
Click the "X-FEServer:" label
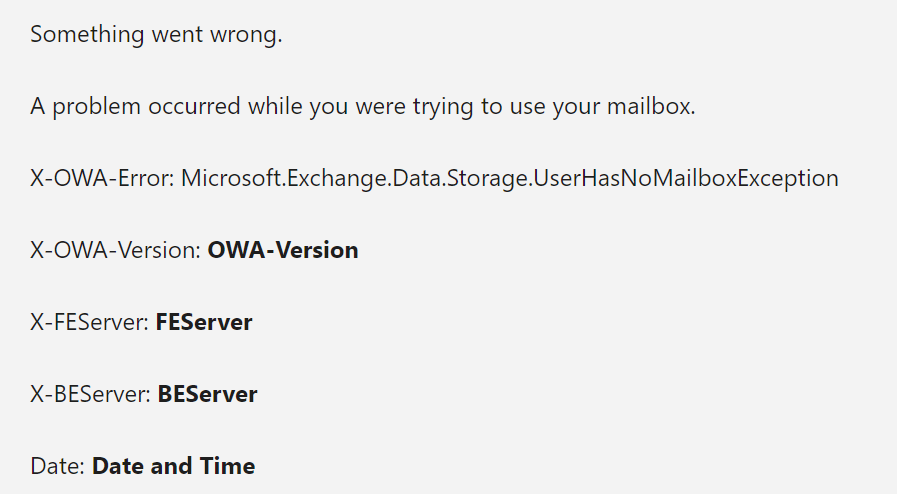click(89, 322)
